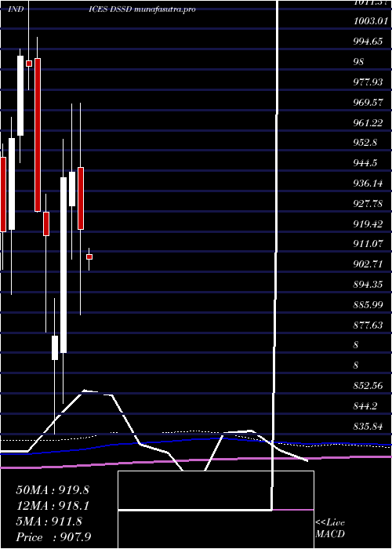
Task: Click the 944.5 price axis label
Action: pos(365,163)
